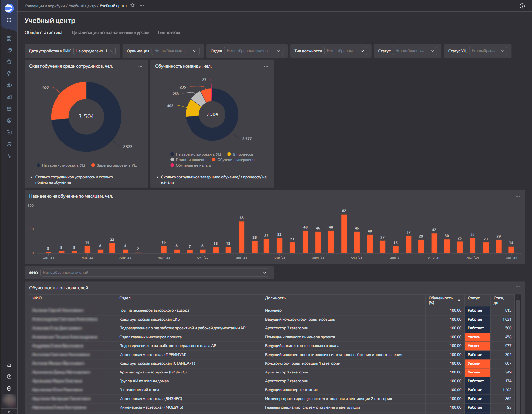
Task: Sort by Обученность (%) column arrow
Action: tap(459, 300)
